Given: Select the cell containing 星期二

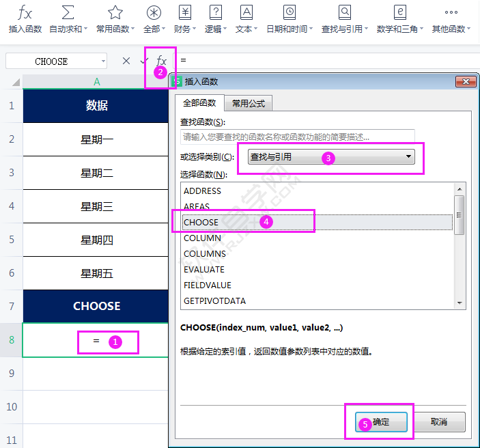Looking at the screenshot, I should pos(96,173).
